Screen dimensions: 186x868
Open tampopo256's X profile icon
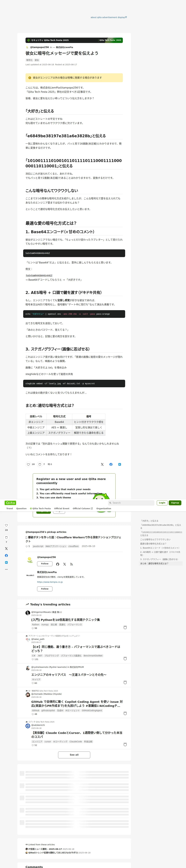pyautogui.click(x=64, y=564)
